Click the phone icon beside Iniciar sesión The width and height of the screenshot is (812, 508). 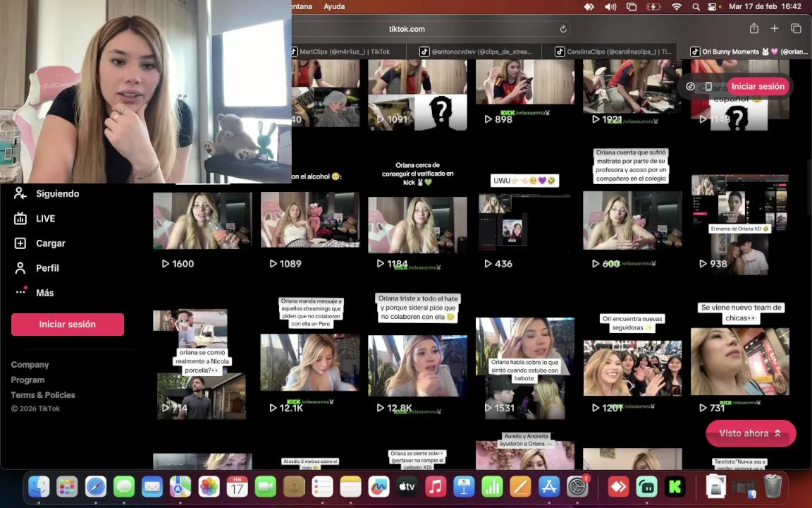708,87
